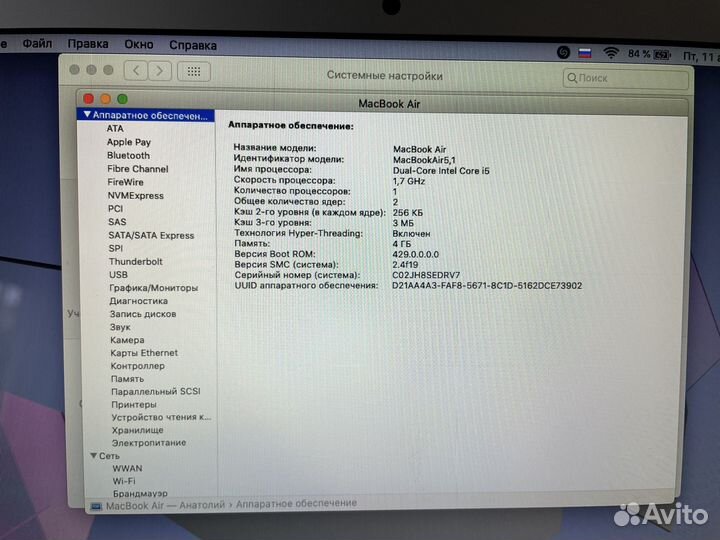The image size is (720, 540).
Task: Open the Справка menu
Action: tap(193, 45)
